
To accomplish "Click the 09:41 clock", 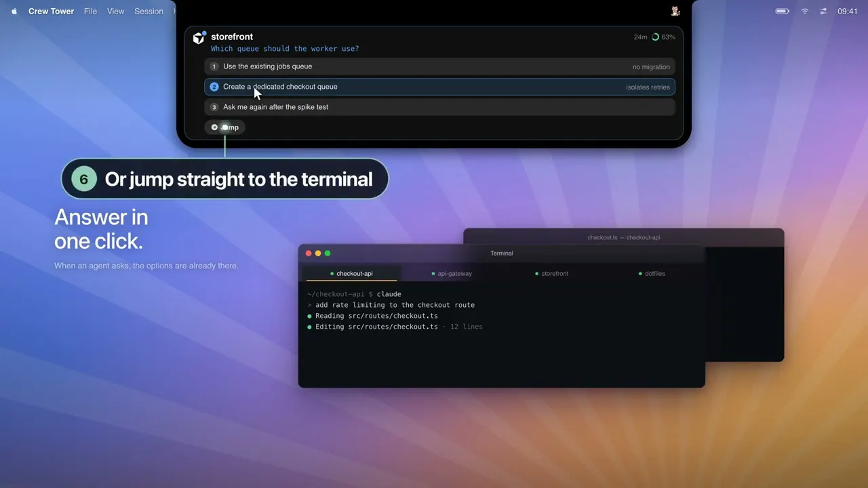I will (x=848, y=11).
